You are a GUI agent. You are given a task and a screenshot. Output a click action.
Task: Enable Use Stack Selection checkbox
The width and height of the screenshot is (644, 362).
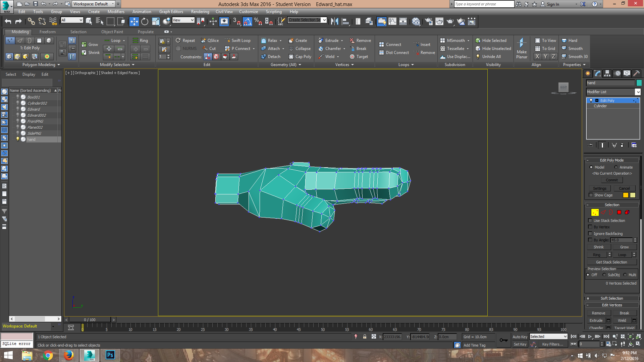coord(590,221)
